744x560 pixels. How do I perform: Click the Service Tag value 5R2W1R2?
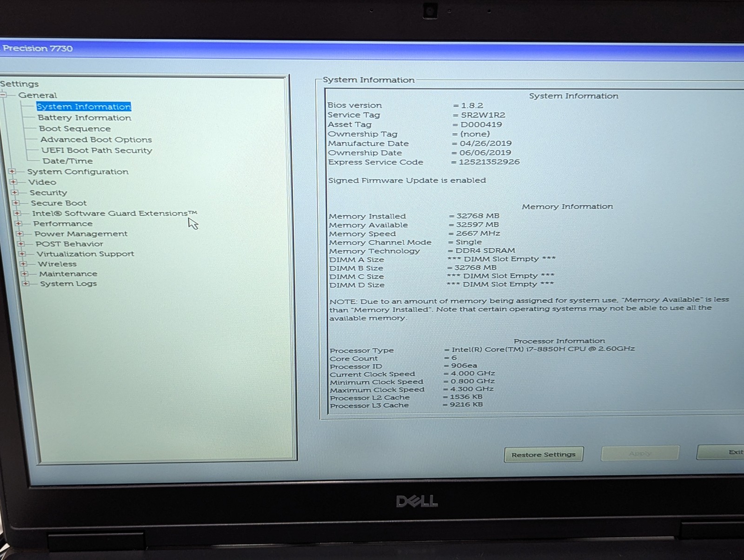(483, 115)
